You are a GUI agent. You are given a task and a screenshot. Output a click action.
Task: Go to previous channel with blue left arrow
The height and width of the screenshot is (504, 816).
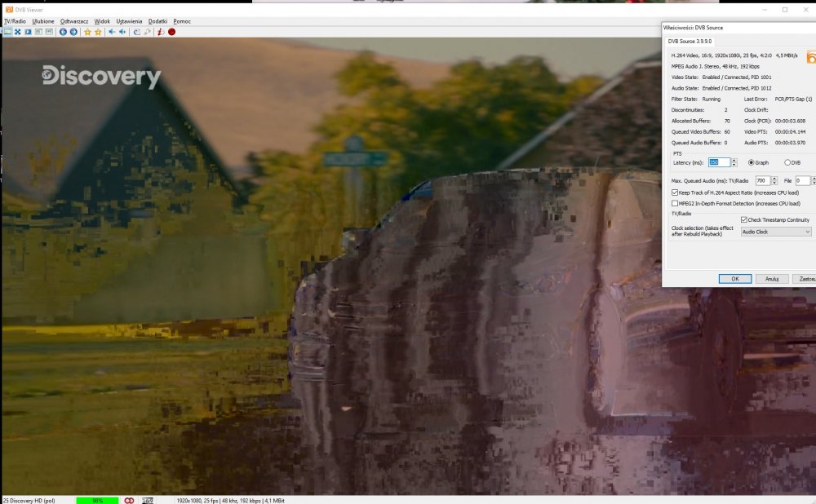(63, 32)
